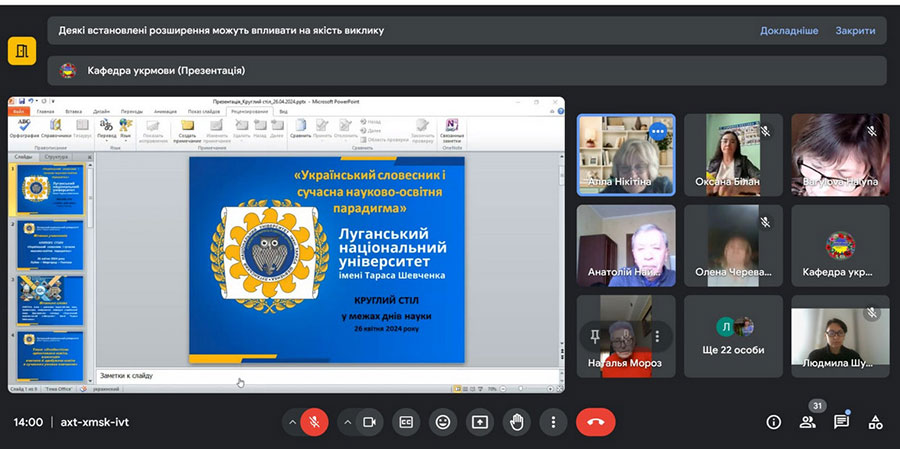Click the Докладніше link
Screen dimensions: 900x449
point(789,30)
